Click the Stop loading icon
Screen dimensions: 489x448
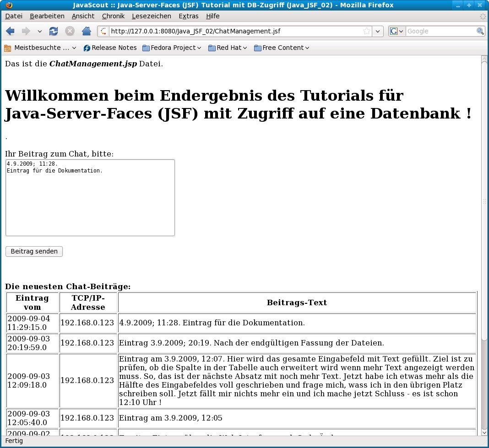70,31
